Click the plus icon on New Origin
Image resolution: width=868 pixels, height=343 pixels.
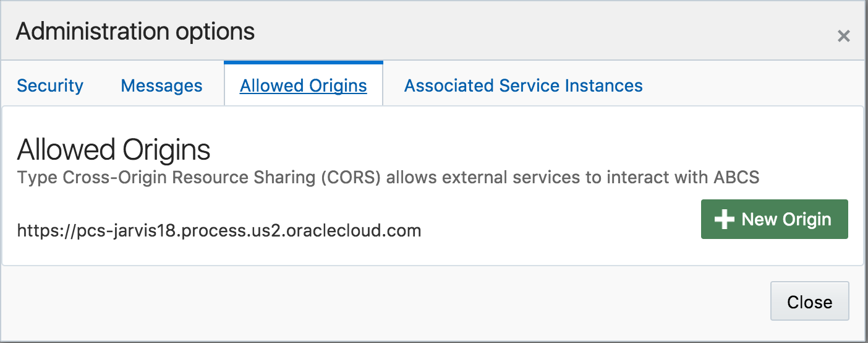click(724, 219)
